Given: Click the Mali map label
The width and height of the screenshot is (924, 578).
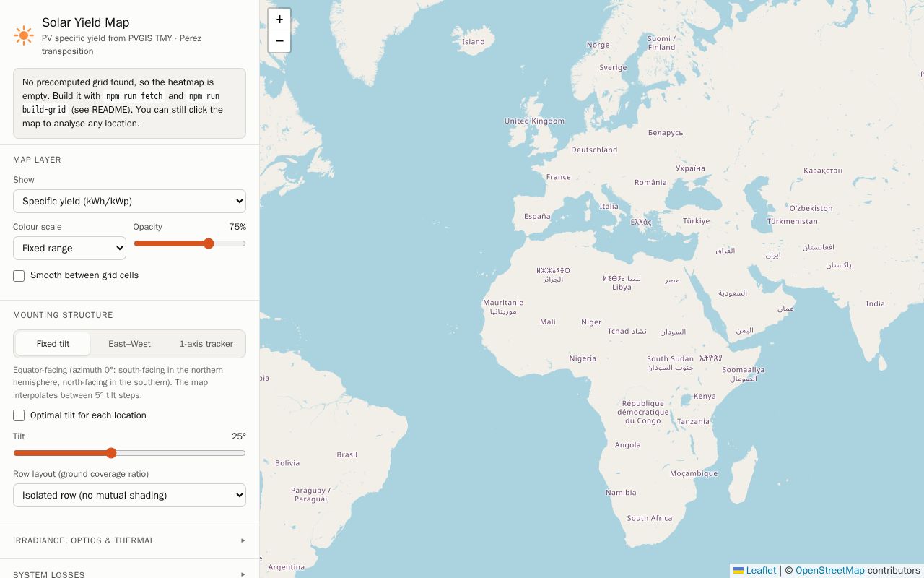Looking at the screenshot, I should point(548,322).
